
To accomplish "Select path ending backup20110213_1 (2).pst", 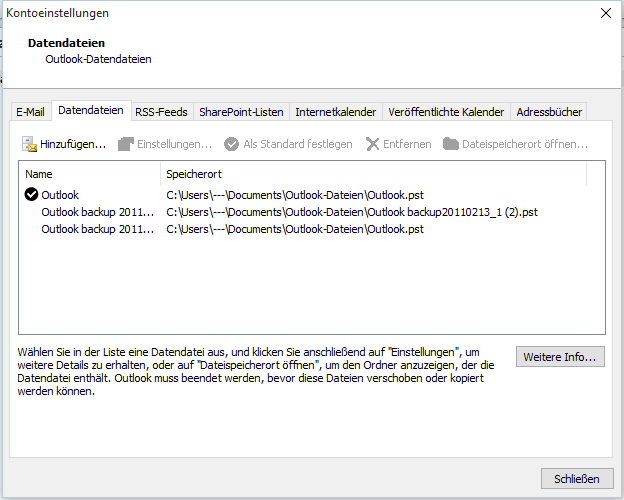I will (352, 212).
